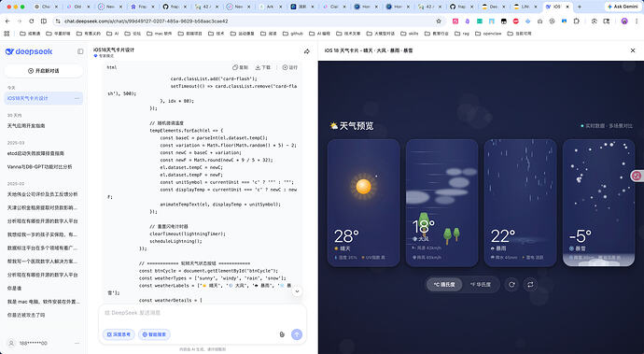Click the windy 18° weather card
The image size is (644, 354).
(441, 203)
